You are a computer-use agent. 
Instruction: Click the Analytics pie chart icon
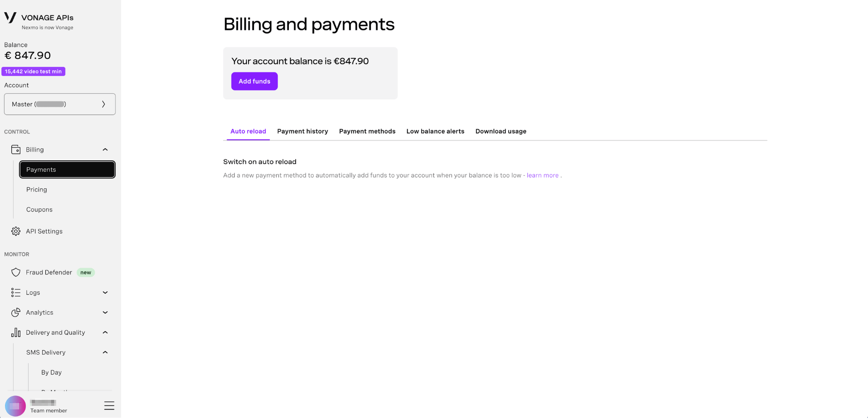pos(16,313)
